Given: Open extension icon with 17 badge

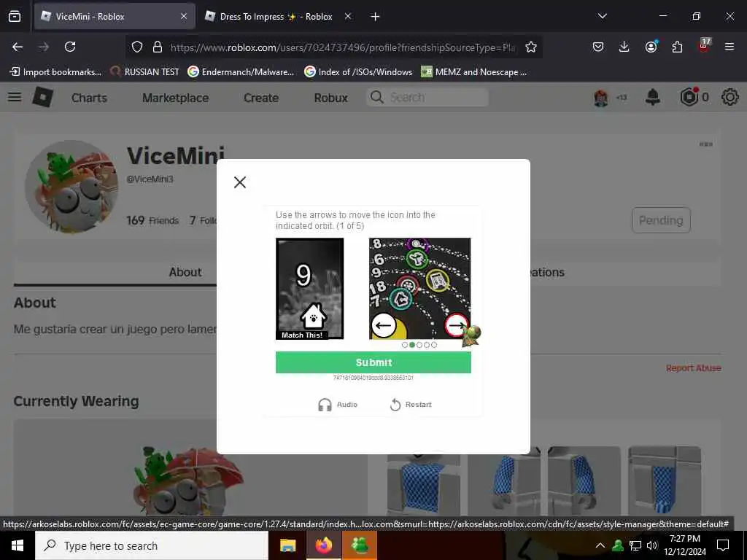Looking at the screenshot, I should pos(704,45).
